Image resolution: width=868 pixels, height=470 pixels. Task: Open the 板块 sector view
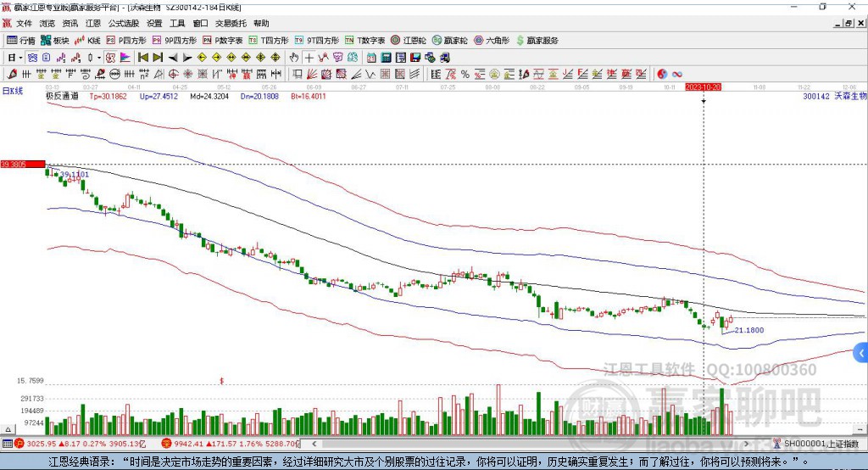[55, 40]
